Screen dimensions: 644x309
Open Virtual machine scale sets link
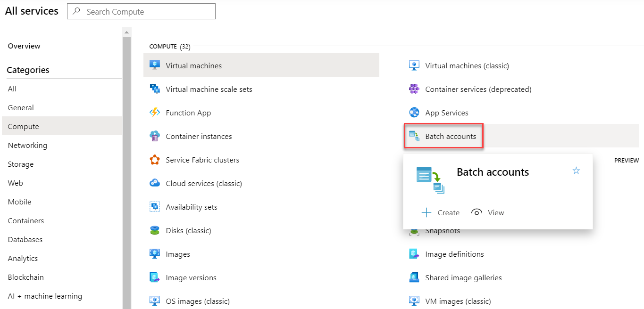(209, 89)
